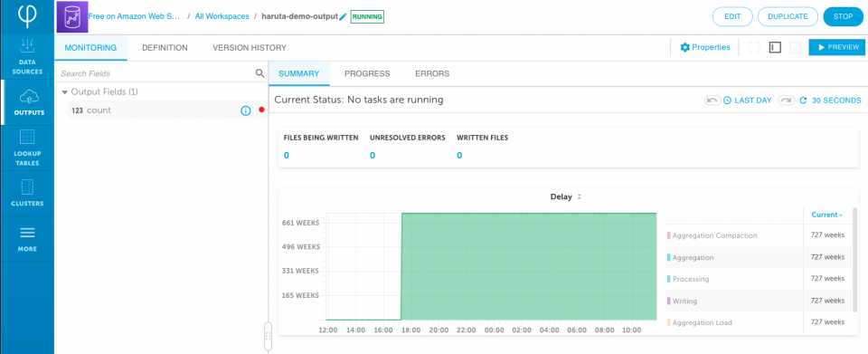Open All Workspaces breadcrumb link
The image size is (868, 354).
222,16
